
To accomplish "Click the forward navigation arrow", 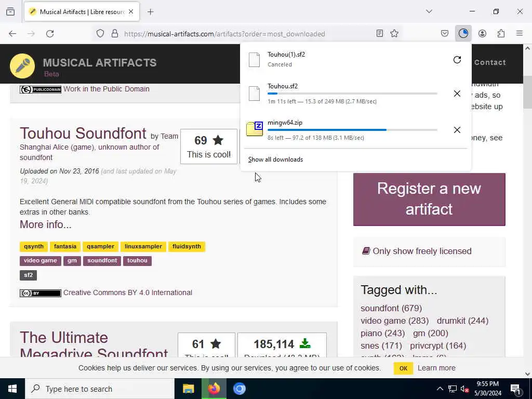I will click(31, 34).
